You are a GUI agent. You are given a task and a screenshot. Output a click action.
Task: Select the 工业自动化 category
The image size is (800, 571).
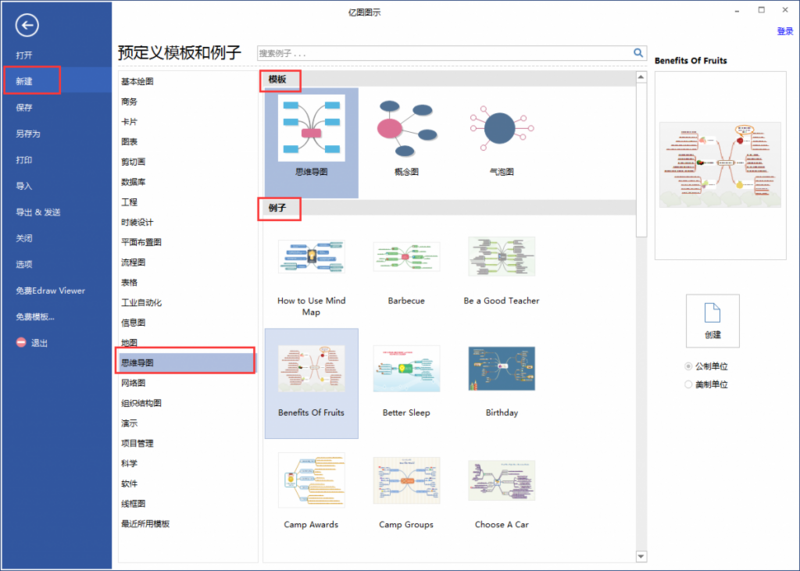(141, 303)
